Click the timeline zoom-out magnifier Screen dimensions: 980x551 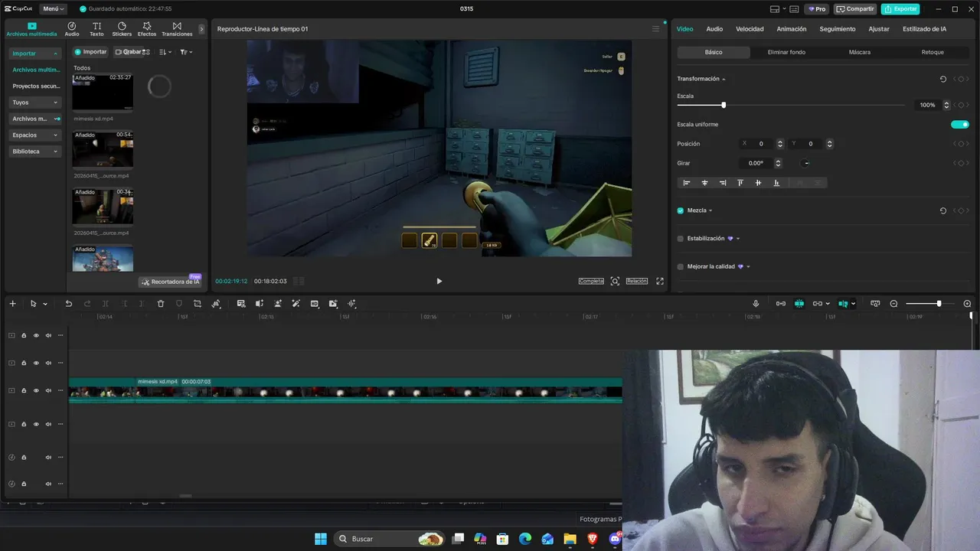[x=893, y=304]
